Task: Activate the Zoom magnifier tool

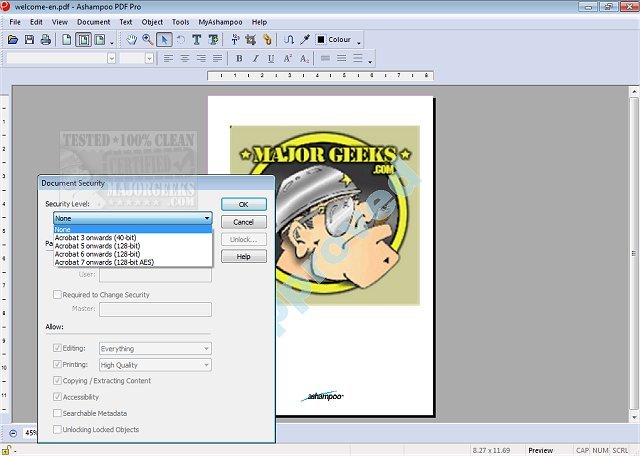Action: coord(148,40)
